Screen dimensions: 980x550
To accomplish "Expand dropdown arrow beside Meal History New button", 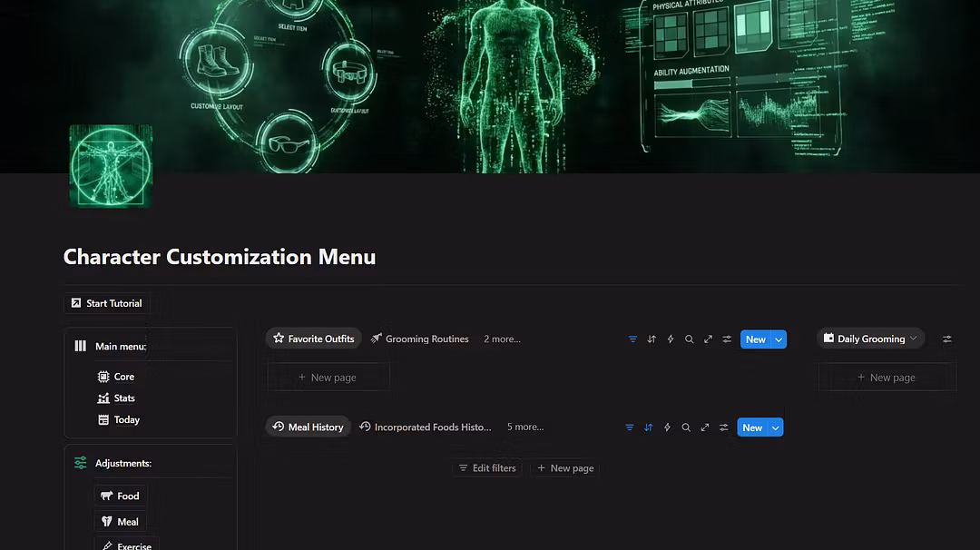I will [x=776, y=427].
